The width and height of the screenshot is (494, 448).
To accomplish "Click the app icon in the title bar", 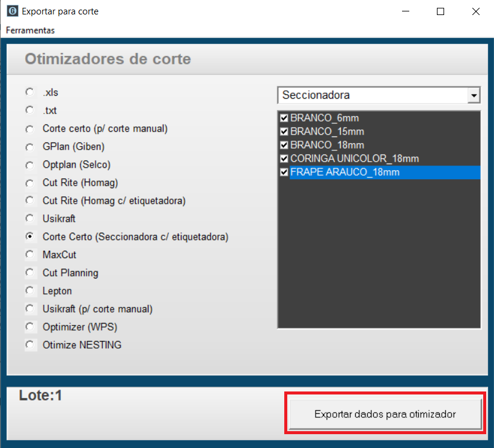I will (12, 11).
